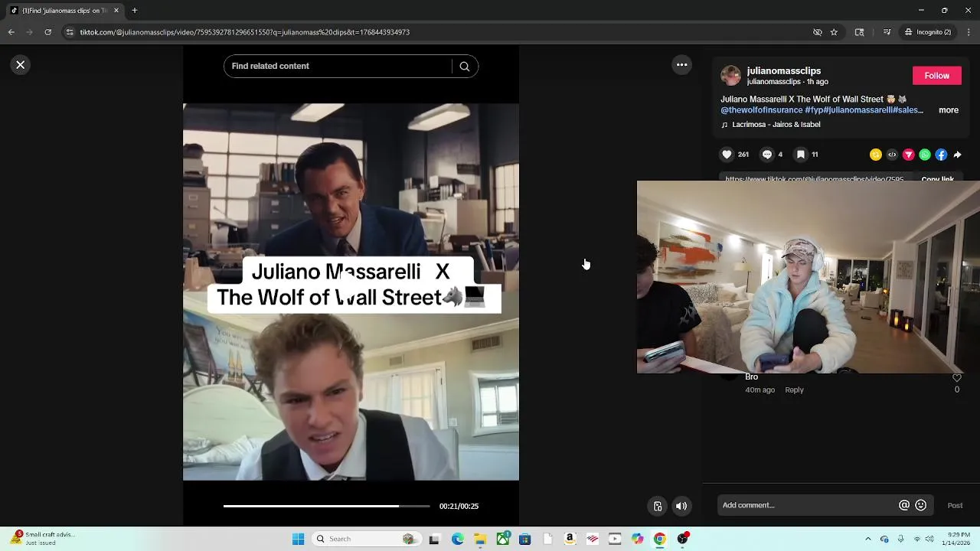
Task: Seek on the video progress bar
Action: (326, 506)
